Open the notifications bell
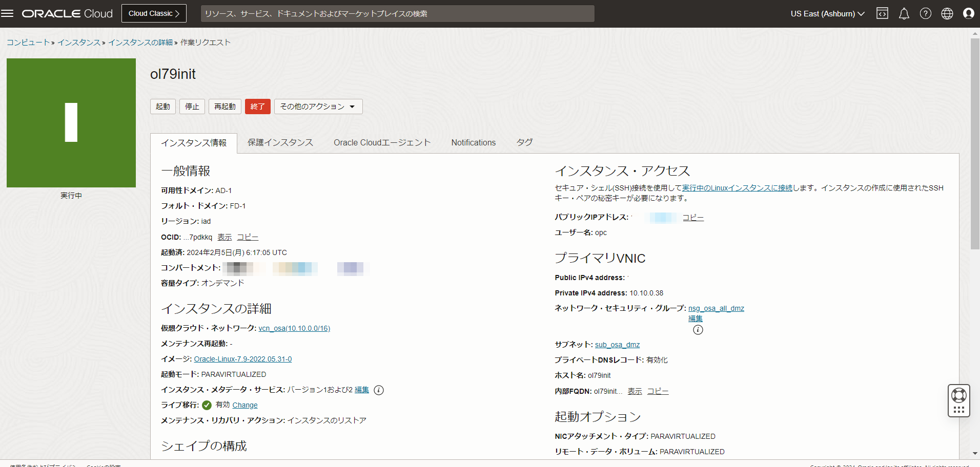Image resolution: width=980 pixels, height=467 pixels. (904, 14)
